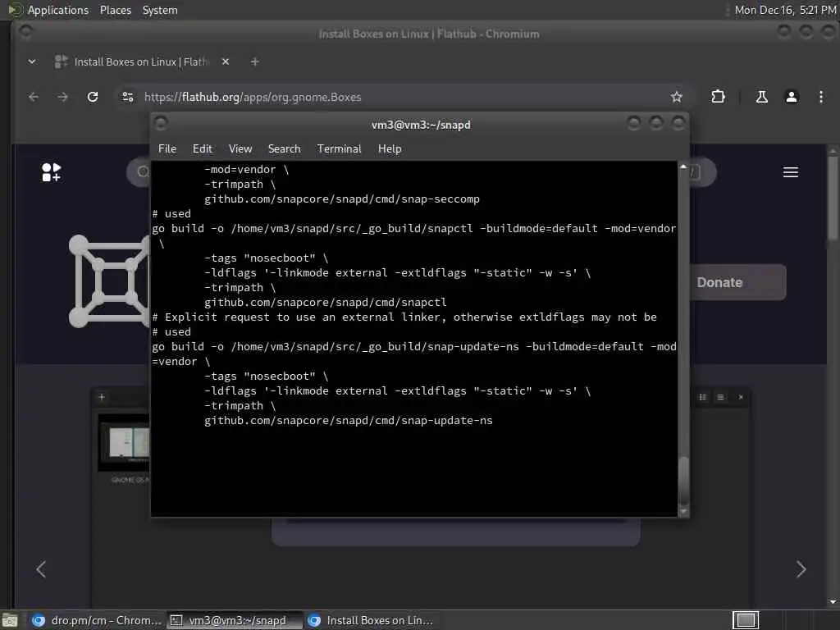Click the terminal scrollbar thumb

tap(683, 481)
